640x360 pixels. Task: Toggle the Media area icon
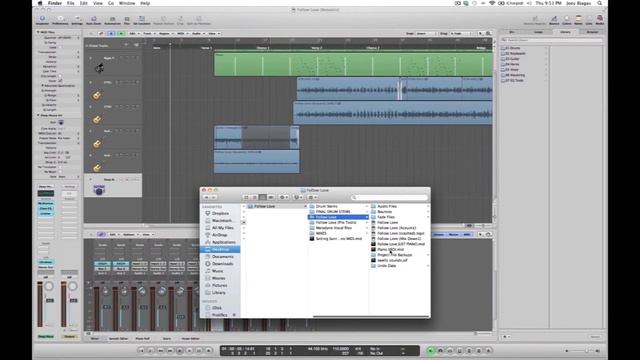click(x=600, y=20)
